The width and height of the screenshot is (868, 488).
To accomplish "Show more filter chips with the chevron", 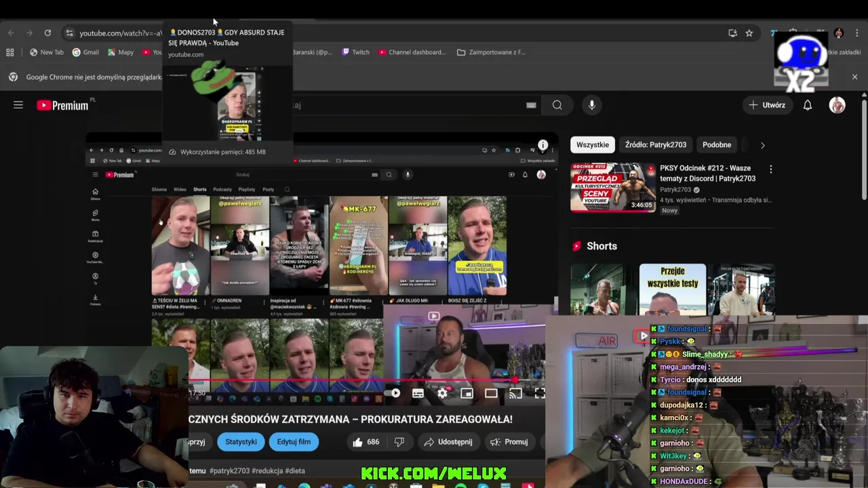I will tap(762, 145).
